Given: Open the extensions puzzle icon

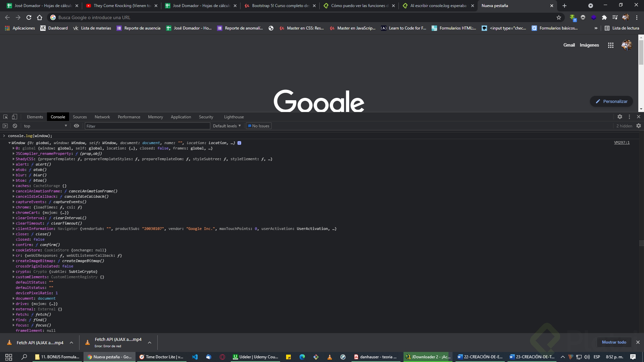Looking at the screenshot, I should coord(604,17).
